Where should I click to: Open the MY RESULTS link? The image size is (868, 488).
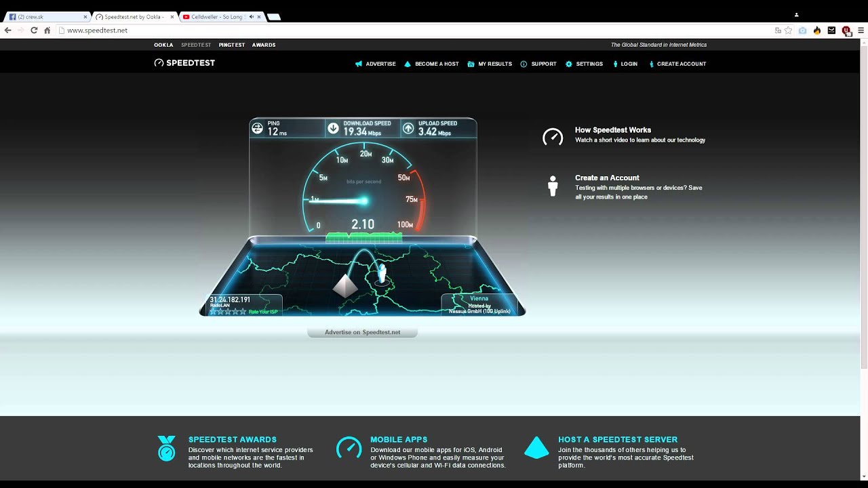495,64
